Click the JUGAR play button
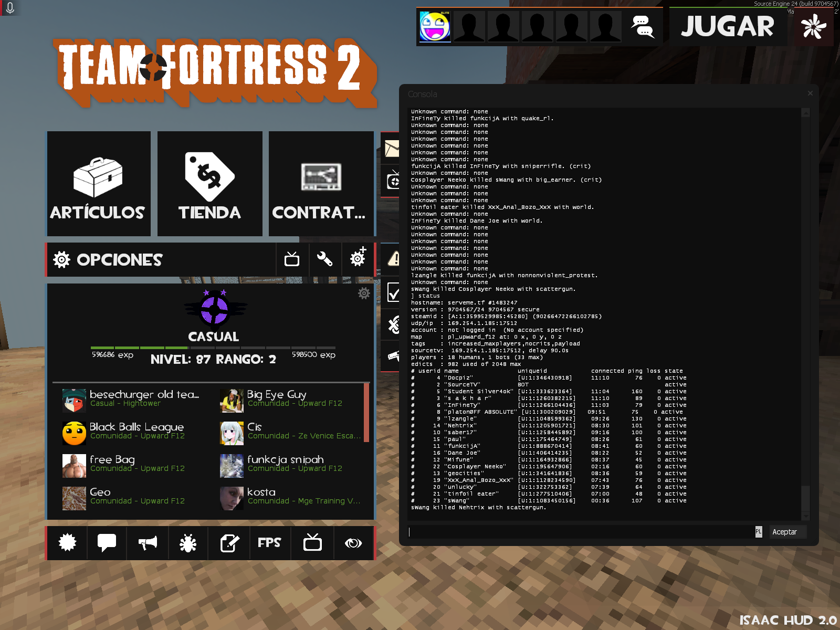Viewport: 840px width, 630px height. (x=727, y=26)
